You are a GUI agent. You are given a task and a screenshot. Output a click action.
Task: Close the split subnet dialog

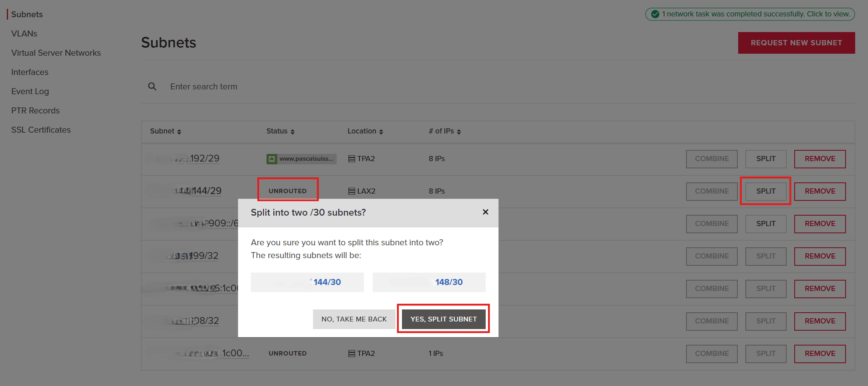click(x=485, y=212)
